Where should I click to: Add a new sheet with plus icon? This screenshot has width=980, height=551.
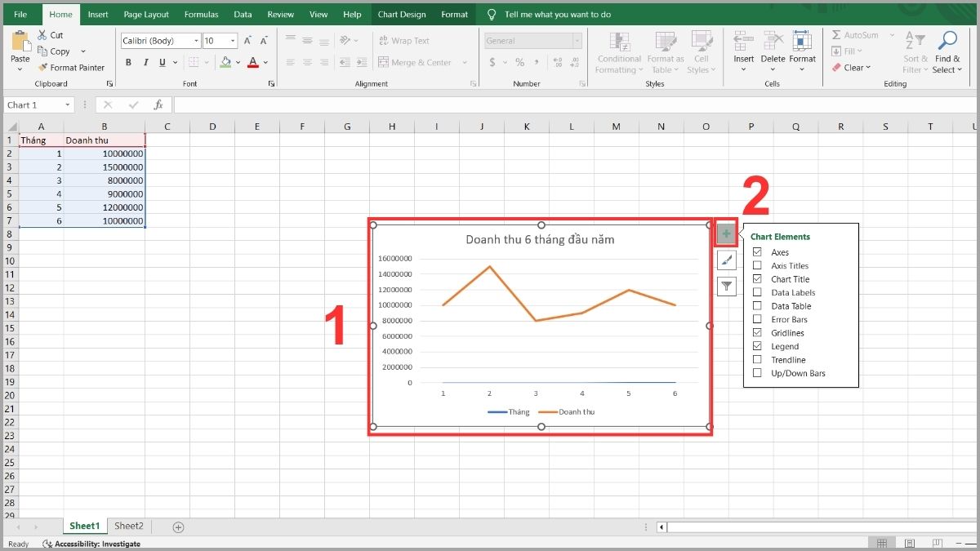click(x=178, y=527)
